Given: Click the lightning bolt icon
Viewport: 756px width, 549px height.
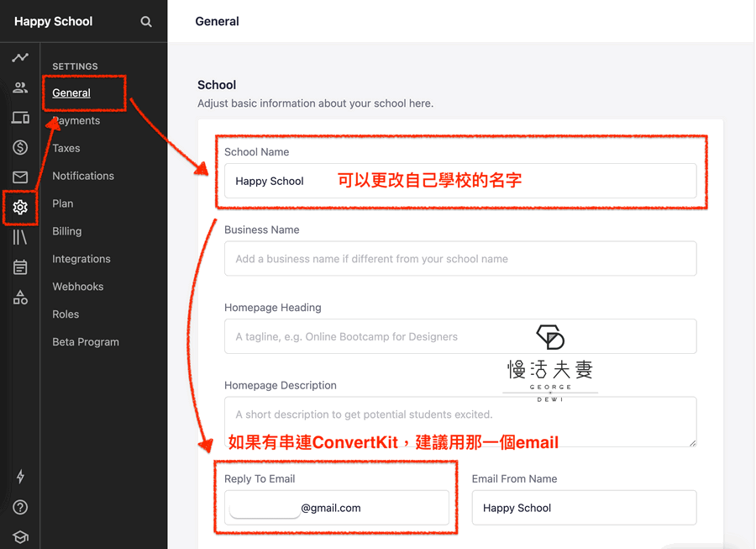Looking at the screenshot, I should point(20,477).
